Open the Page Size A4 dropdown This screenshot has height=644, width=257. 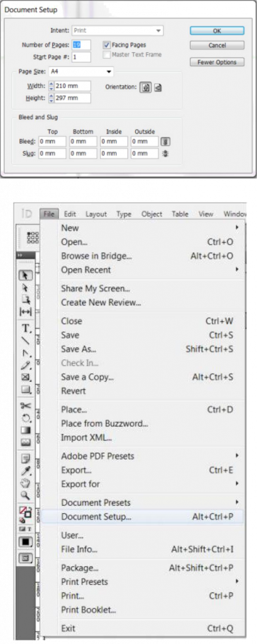[81, 72]
